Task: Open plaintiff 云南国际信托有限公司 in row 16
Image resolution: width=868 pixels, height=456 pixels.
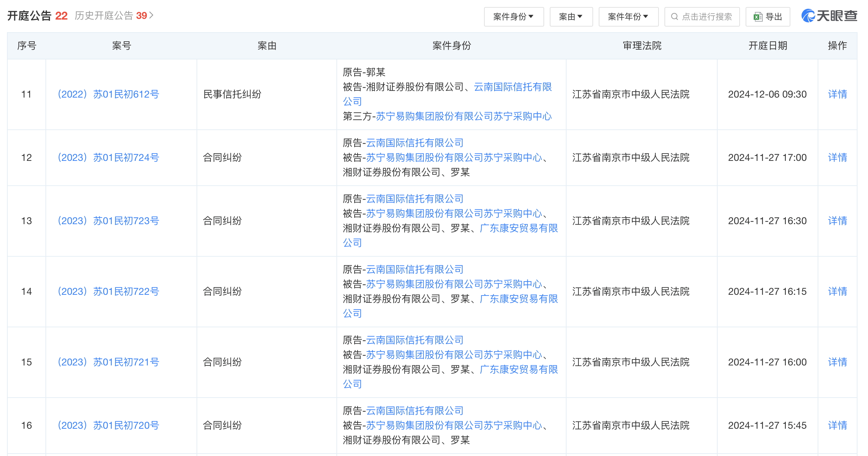Action: coord(415,411)
